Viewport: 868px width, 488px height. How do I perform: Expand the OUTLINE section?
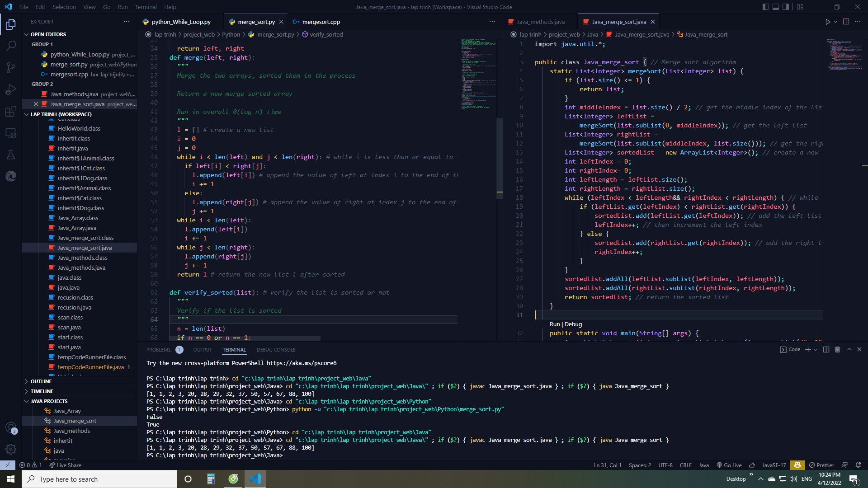[x=41, y=381]
